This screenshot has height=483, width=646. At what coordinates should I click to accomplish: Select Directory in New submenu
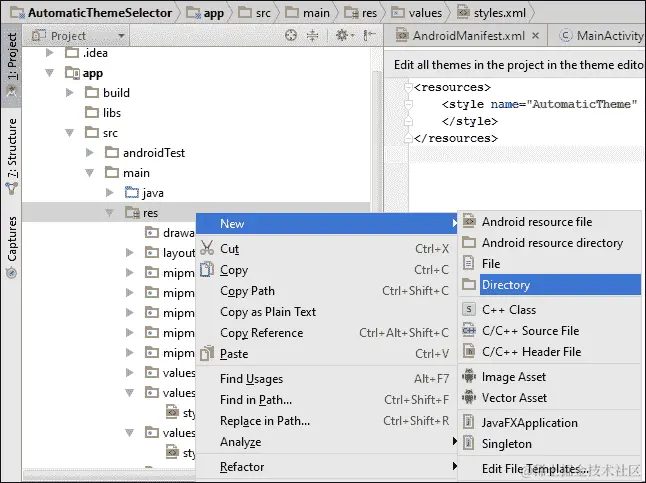pos(550,284)
